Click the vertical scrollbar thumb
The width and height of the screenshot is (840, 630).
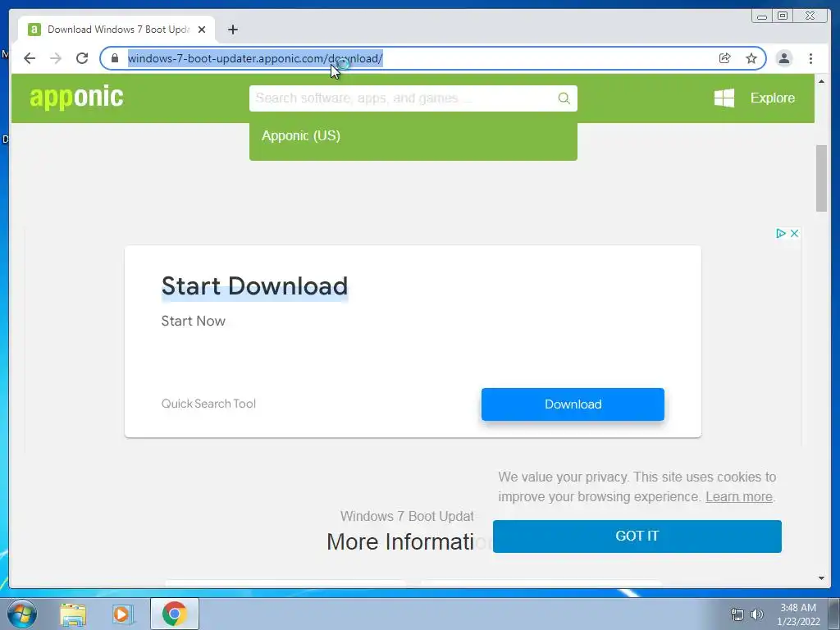pyautogui.click(x=821, y=178)
